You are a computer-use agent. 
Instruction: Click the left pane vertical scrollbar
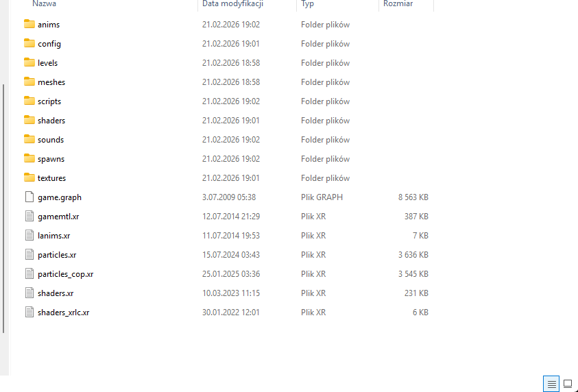point(4,206)
